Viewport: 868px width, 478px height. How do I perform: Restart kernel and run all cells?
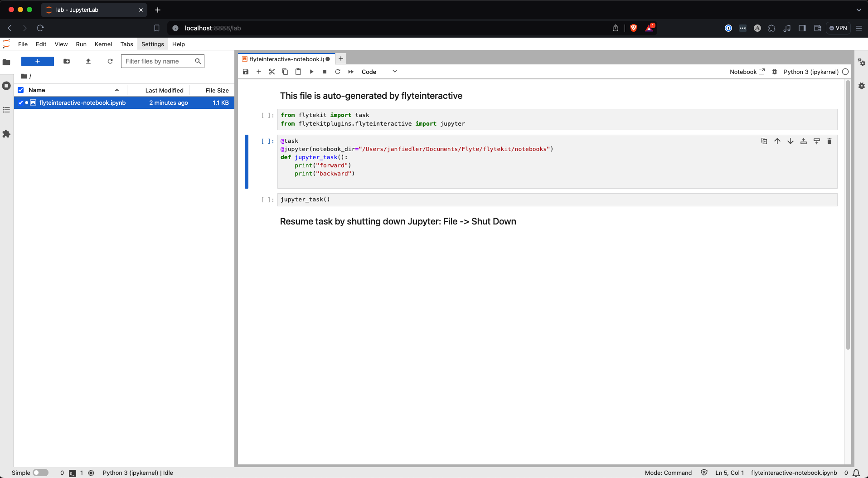(x=351, y=72)
